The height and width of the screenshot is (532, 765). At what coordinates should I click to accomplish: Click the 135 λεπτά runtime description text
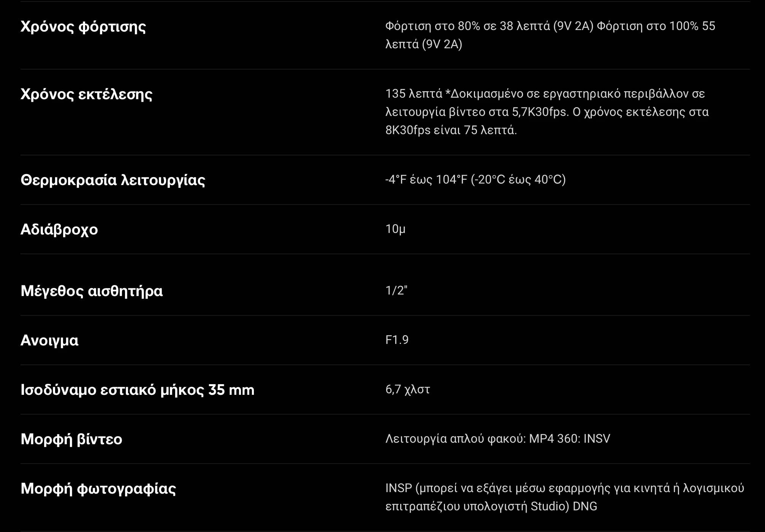pyautogui.click(x=547, y=112)
